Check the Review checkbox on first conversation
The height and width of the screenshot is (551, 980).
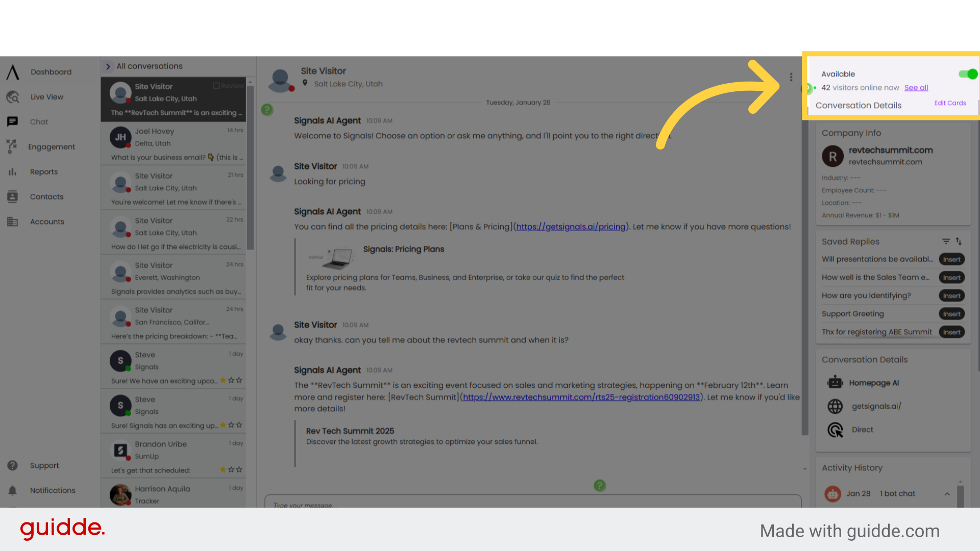pyautogui.click(x=216, y=86)
